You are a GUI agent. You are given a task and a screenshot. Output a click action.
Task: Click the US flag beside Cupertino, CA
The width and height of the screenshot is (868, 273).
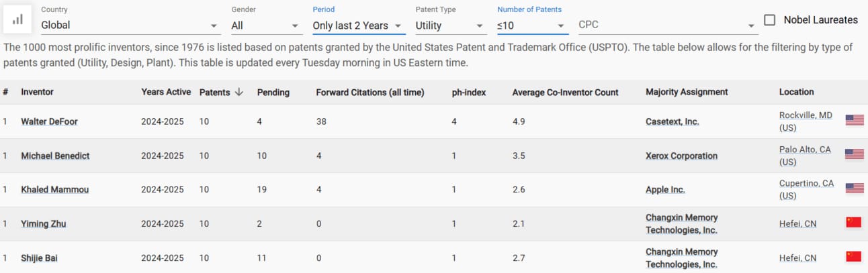(854, 188)
